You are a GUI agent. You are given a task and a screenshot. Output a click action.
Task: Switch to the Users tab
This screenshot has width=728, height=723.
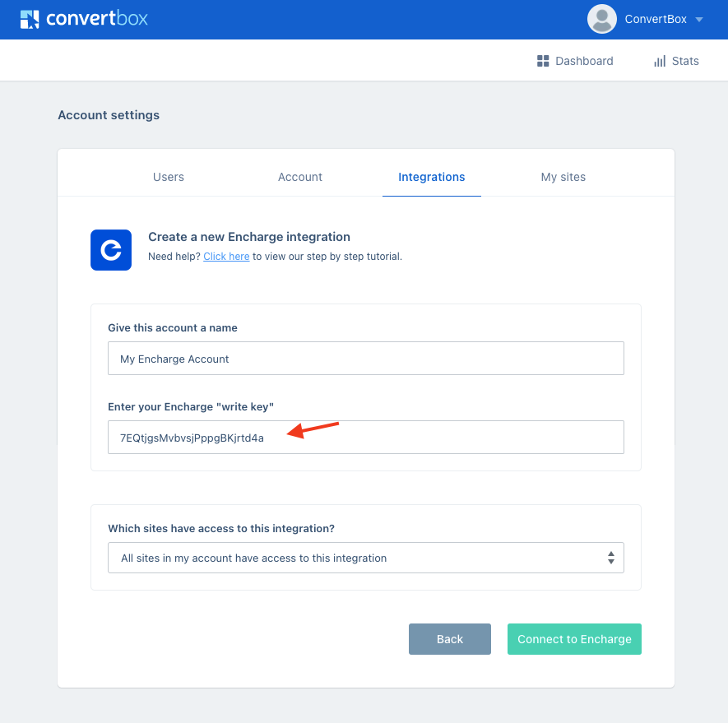(169, 177)
